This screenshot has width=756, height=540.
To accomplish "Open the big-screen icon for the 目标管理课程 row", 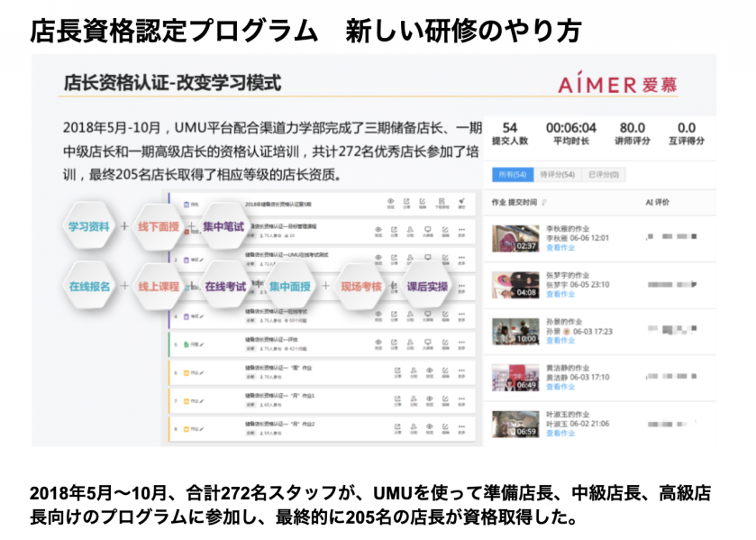I will 428,230.
